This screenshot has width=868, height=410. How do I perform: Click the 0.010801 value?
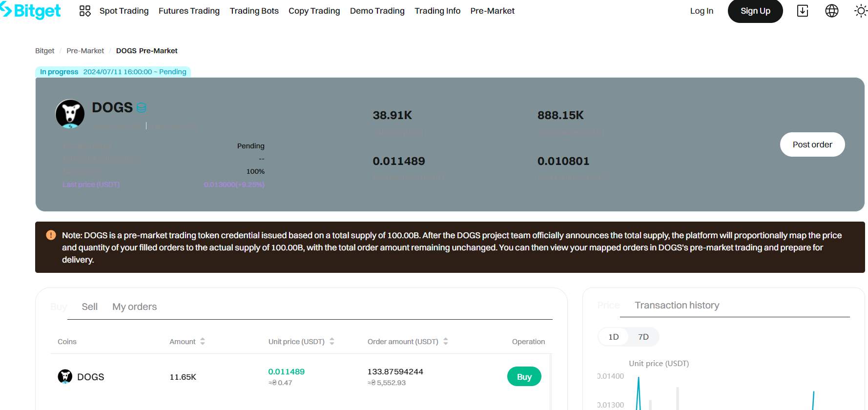coord(563,161)
